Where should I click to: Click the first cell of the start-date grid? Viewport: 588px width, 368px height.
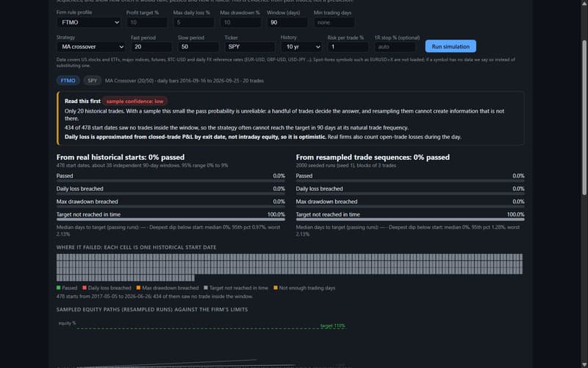point(59,257)
